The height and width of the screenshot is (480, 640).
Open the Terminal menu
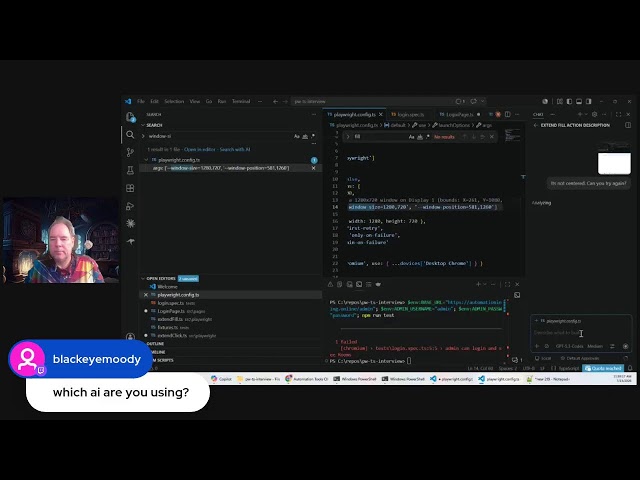pos(241,101)
